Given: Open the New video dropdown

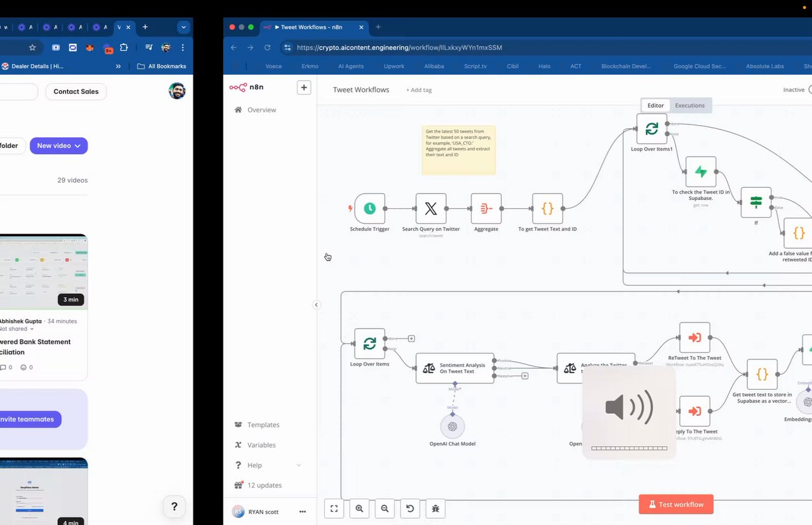Looking at the screenshot, I should pyautogui.click(x=58, y=145).
